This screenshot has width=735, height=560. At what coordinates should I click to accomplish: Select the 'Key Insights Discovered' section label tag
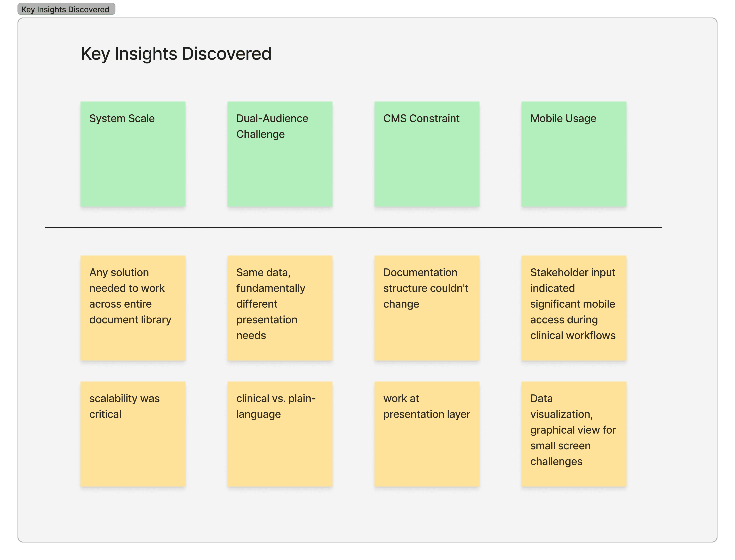(66, 9)
